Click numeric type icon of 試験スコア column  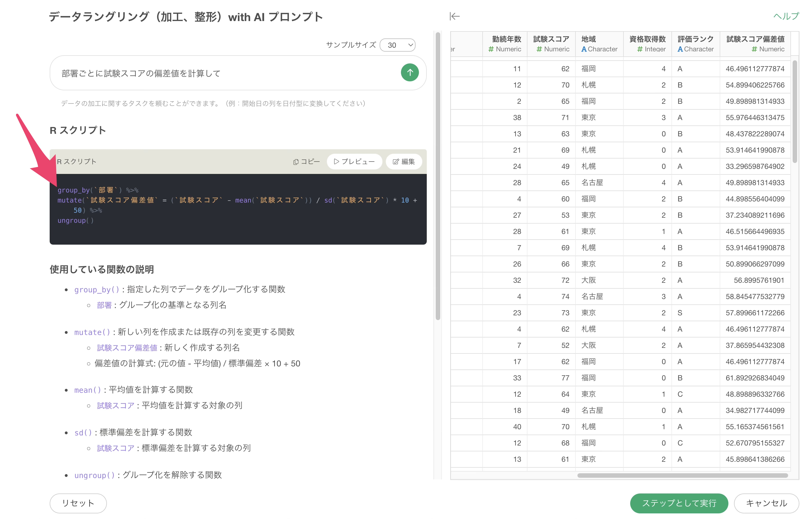pyautogui.click(x=539, y=49)
